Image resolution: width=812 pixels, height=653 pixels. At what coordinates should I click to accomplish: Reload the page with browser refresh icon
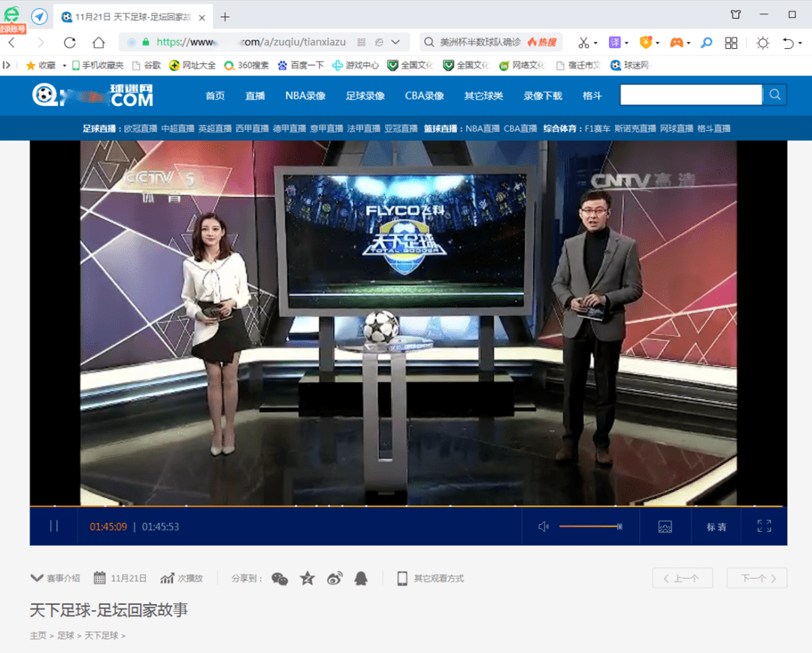tap(70, 43)
